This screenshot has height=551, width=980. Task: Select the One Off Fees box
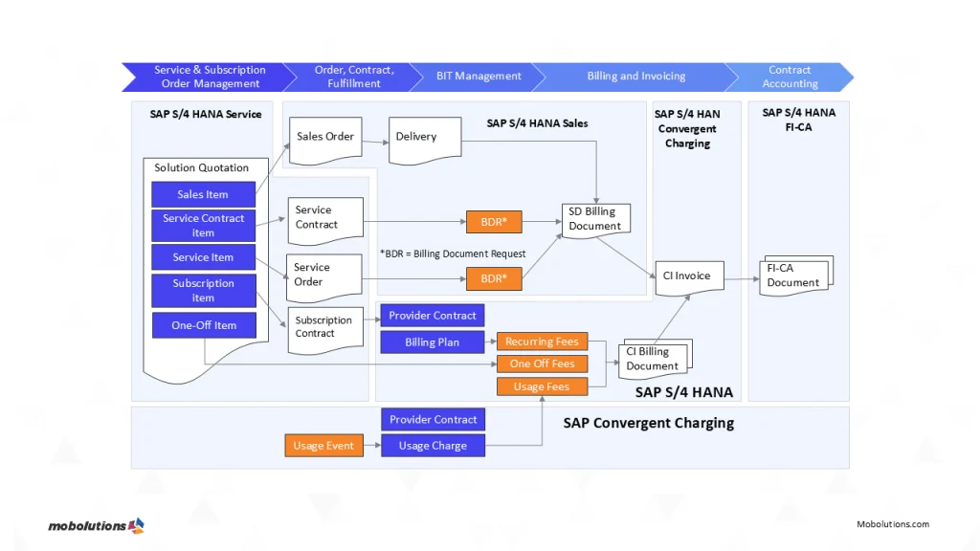[x=542, y=364]
